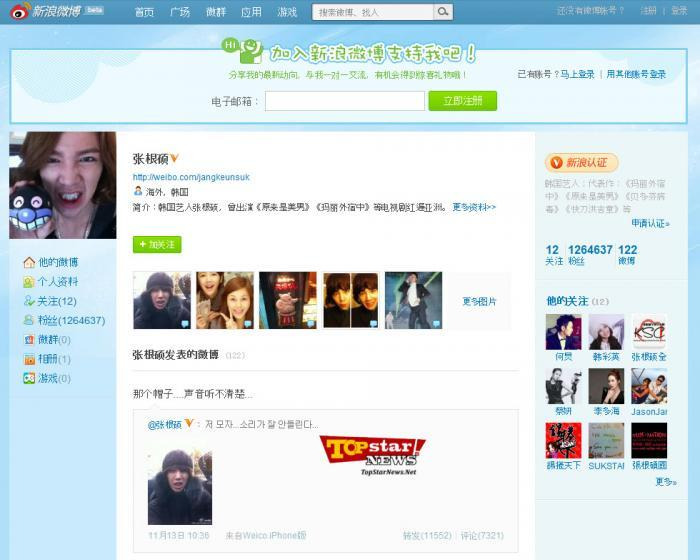
Task: Open the stage performance photo thumbnail
Action: point(414,300)
